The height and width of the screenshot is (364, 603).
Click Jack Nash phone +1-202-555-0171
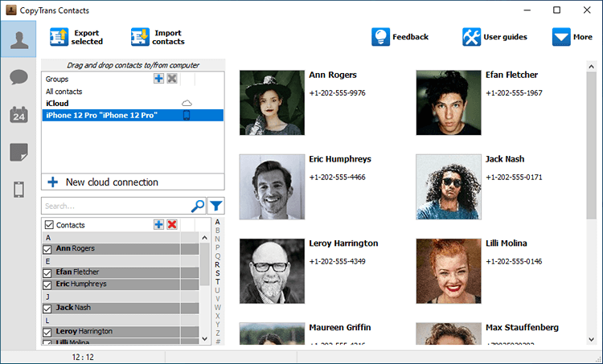click(514, 178)
